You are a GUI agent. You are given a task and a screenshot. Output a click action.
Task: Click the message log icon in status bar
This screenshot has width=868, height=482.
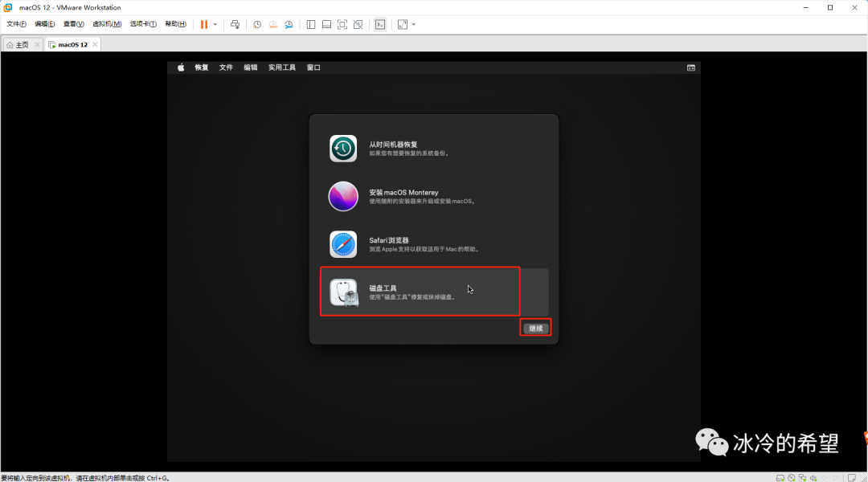coord(852,478)
